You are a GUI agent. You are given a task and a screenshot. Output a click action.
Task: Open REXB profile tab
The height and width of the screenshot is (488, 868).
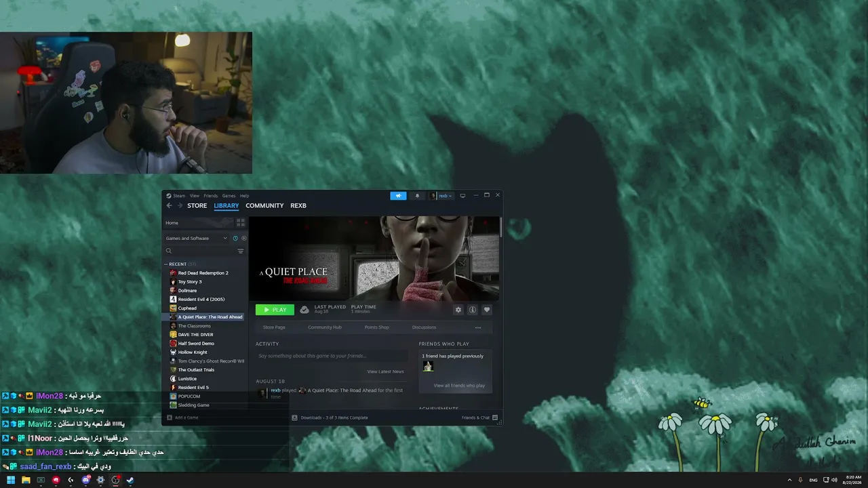pyautogui.click(x=298, y=205)
